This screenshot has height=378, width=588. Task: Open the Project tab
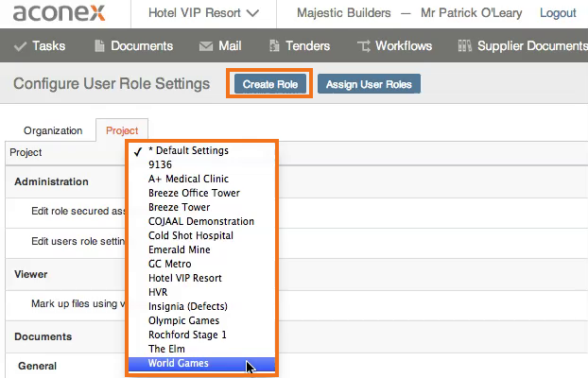(122, 130)
